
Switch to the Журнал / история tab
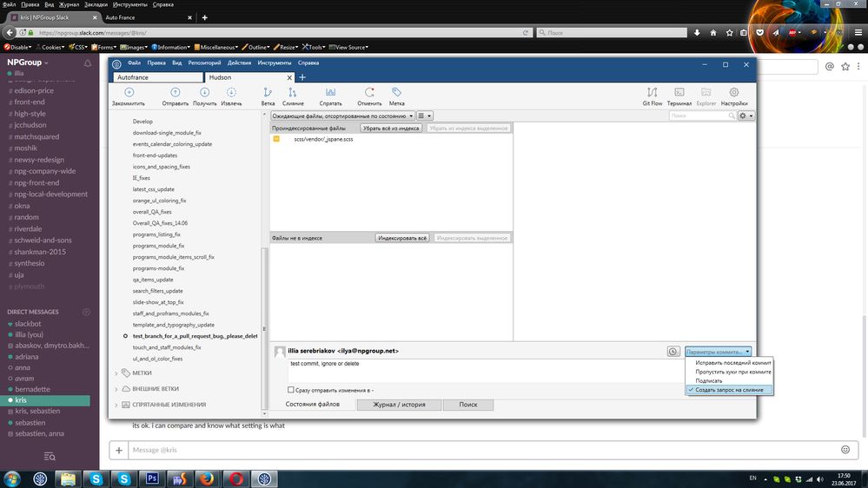coord(399,405)
